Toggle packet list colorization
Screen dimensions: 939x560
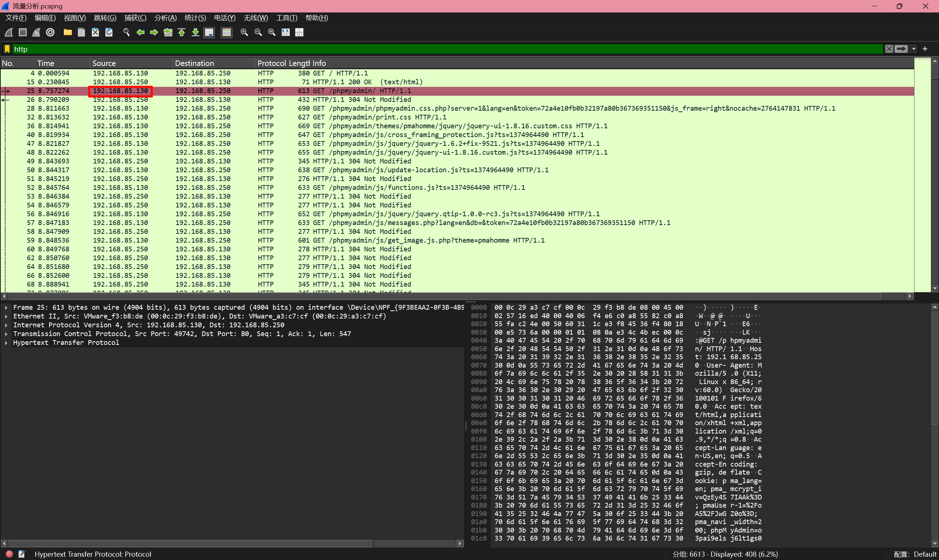pyautogui.click(x=227, y=33)
